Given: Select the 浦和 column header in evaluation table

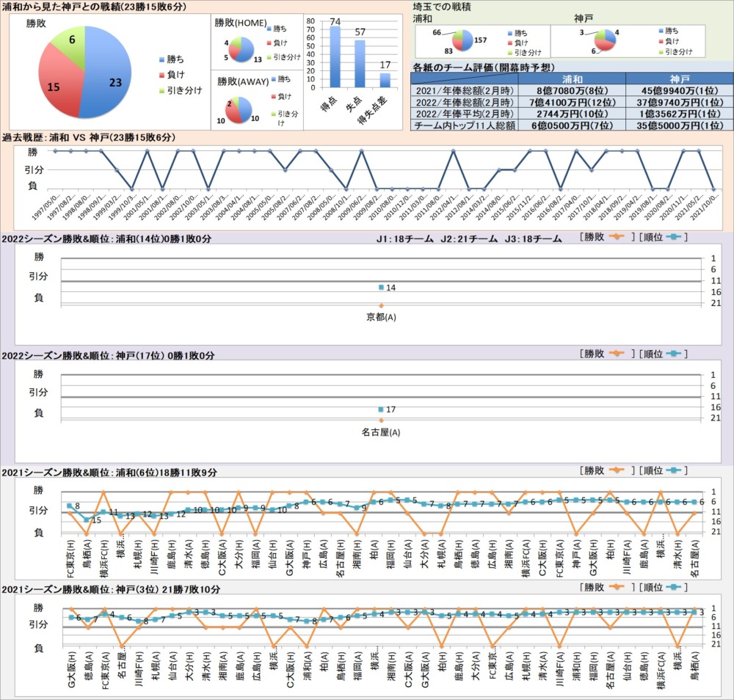Looking at the screenshot, I should point(573,78).
